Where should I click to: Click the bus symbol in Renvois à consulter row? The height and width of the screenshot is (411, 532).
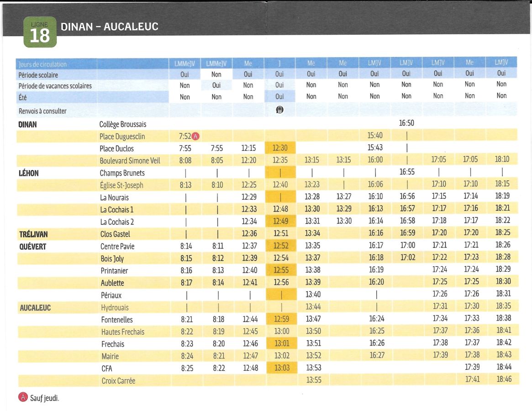(279, 110)
